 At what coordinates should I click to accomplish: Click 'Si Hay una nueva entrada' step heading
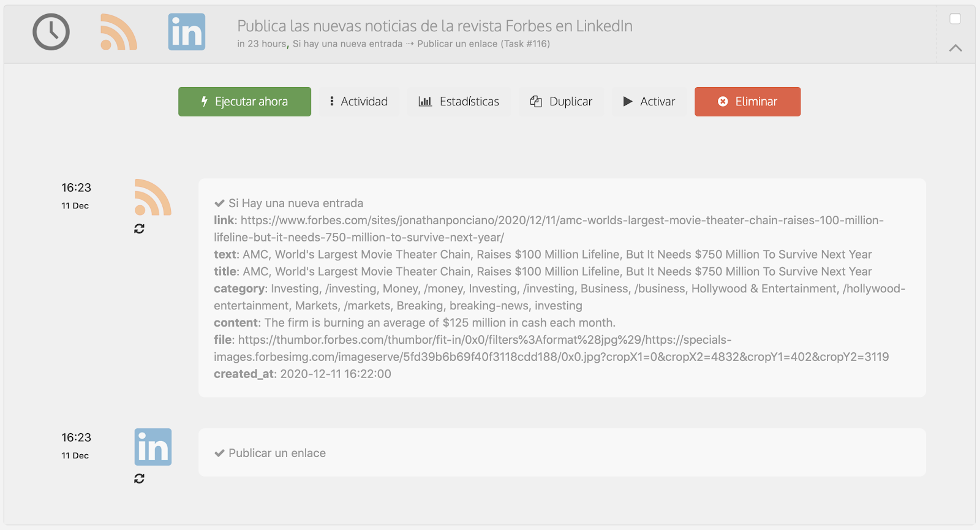[295, 203]
